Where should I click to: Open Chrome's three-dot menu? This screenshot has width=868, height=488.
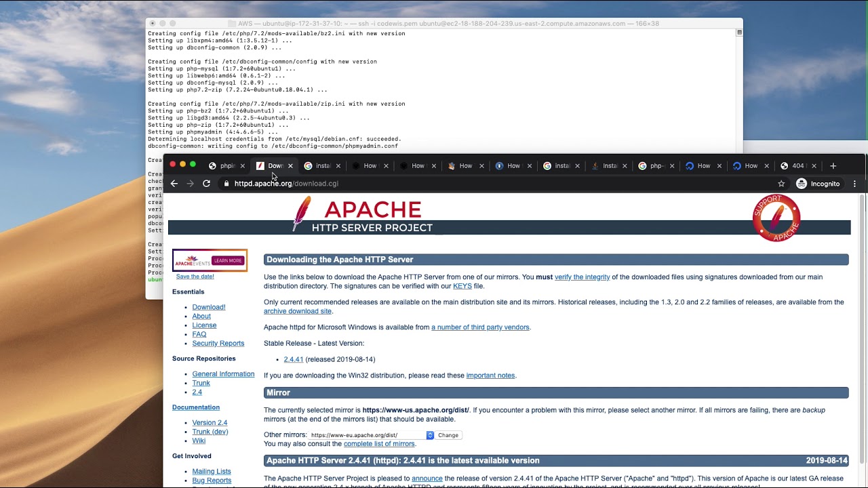(854, 184)
